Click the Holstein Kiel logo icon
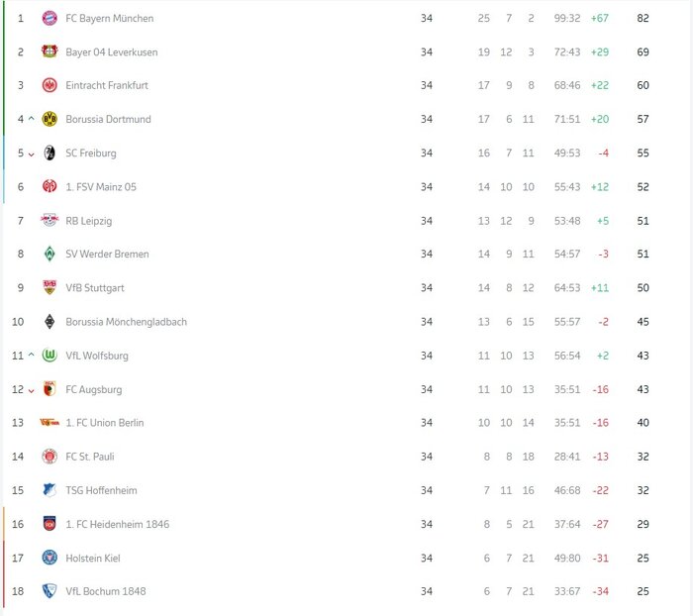This screenshot has width=693, height=616. [49, 558]
